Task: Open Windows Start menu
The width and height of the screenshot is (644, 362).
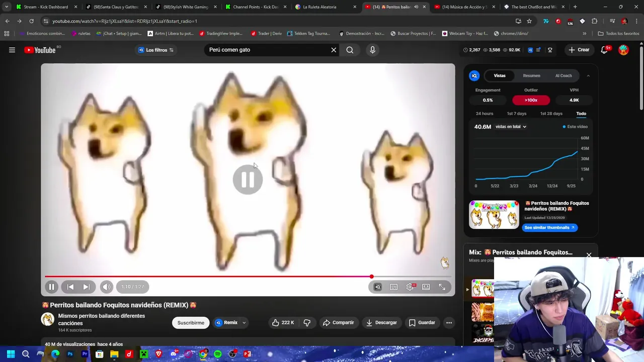Action: click(x=11, y=354)
